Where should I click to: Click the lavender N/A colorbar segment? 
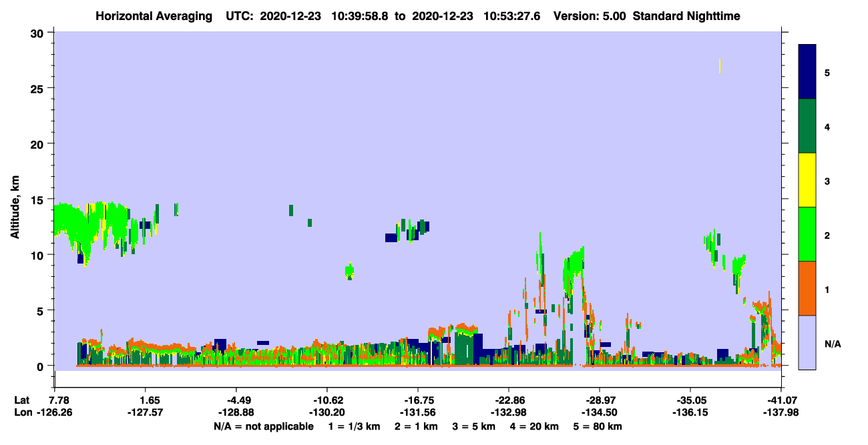coord(807,342)
